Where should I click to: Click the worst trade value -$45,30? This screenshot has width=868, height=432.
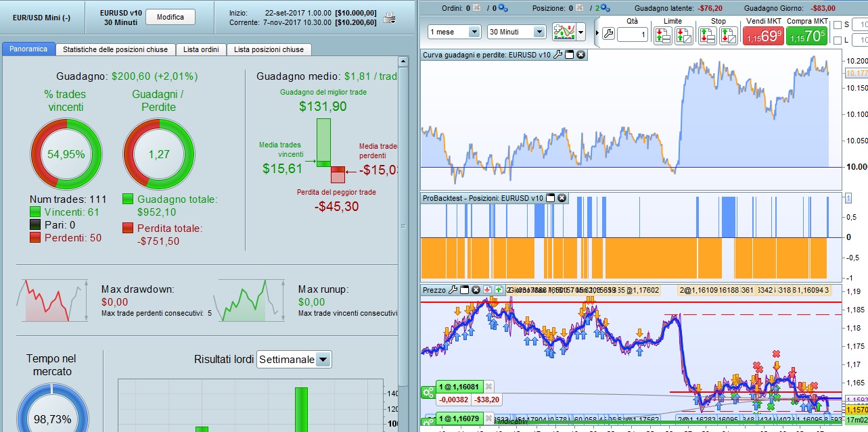point(336,206)
